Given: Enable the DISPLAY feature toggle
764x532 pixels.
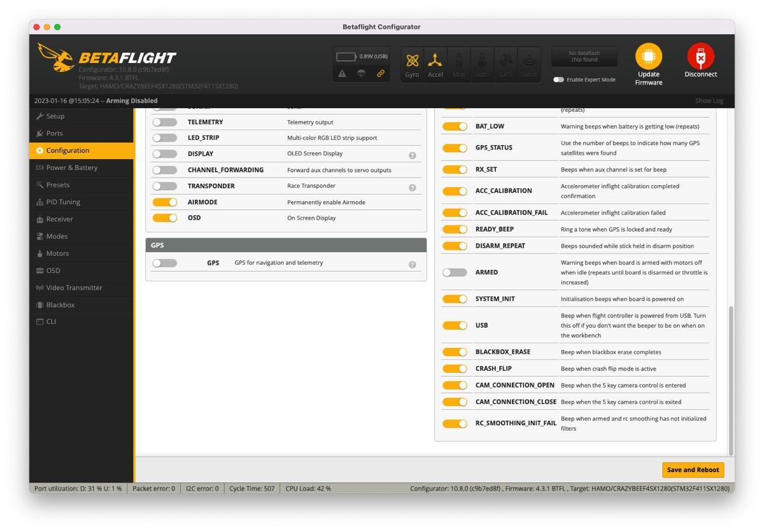Looking at the screenshot, I should click(165, 153).
